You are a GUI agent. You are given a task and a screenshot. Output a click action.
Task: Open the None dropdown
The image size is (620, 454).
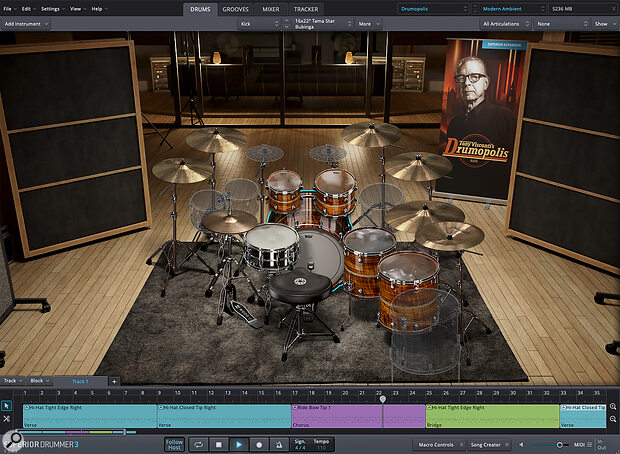(x=561, y=24)
